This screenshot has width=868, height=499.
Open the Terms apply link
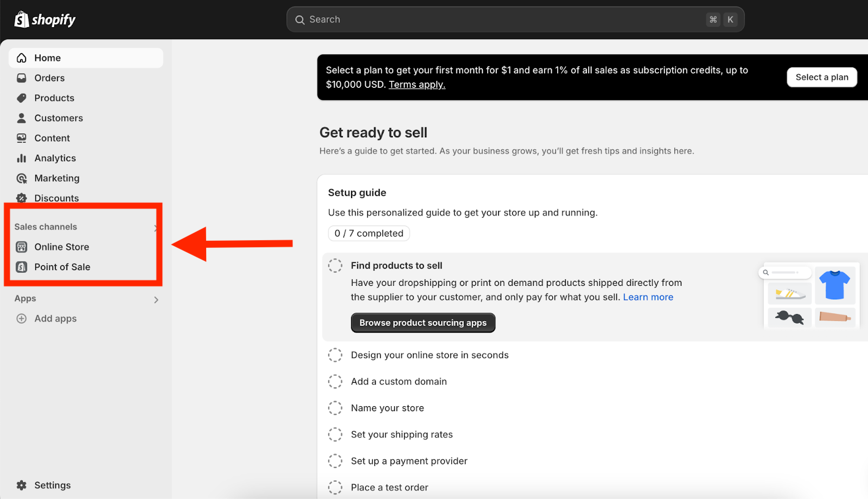(x=417, y=85)
